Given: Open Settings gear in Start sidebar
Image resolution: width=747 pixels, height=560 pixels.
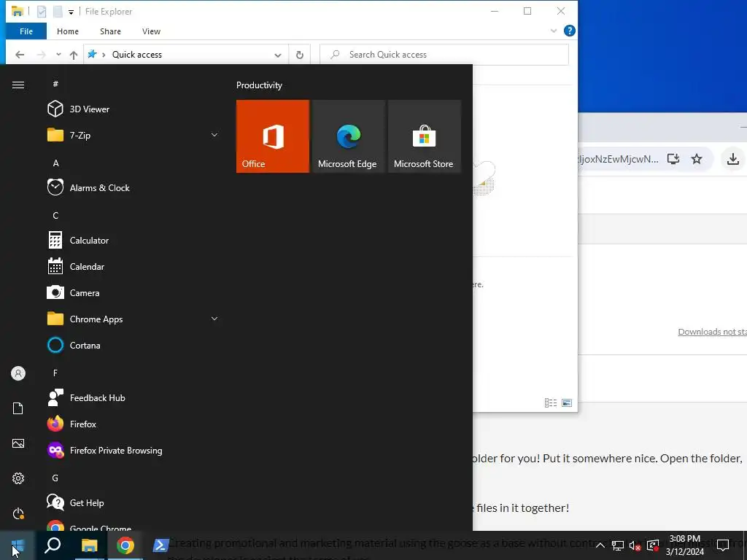Looking at the screenshot, I should tap(18, 478).
